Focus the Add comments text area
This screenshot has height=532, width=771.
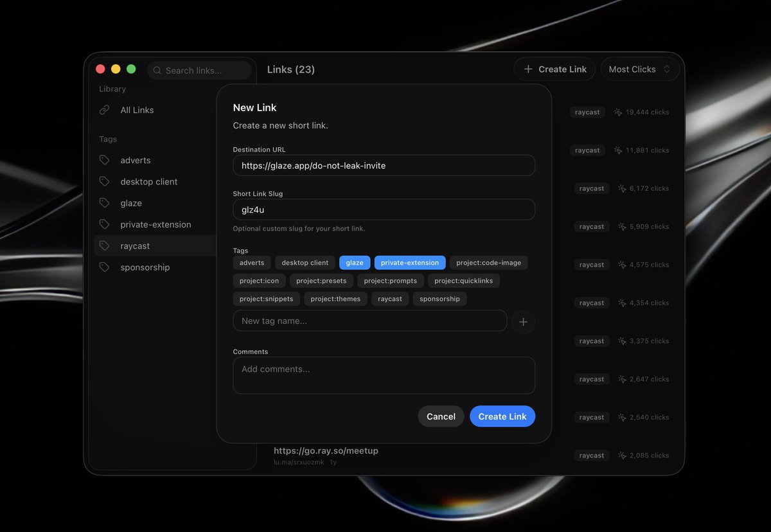384,375
